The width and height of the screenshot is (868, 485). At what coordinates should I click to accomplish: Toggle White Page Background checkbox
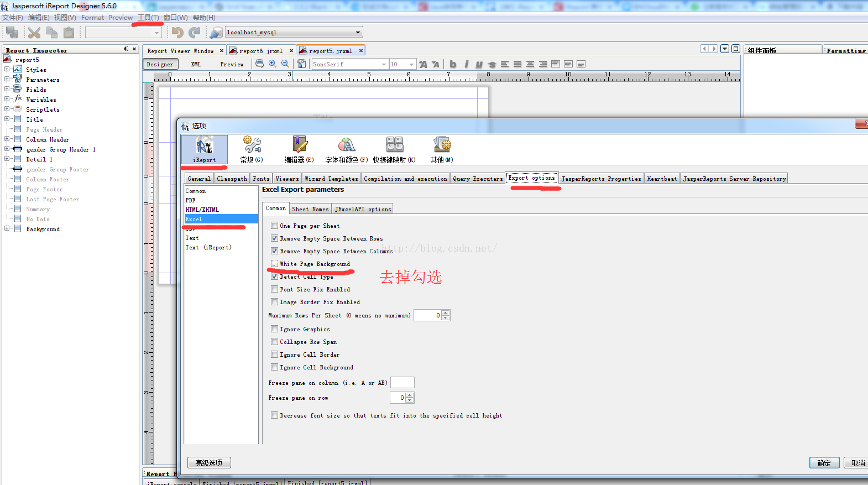click(x=274, y=264)
